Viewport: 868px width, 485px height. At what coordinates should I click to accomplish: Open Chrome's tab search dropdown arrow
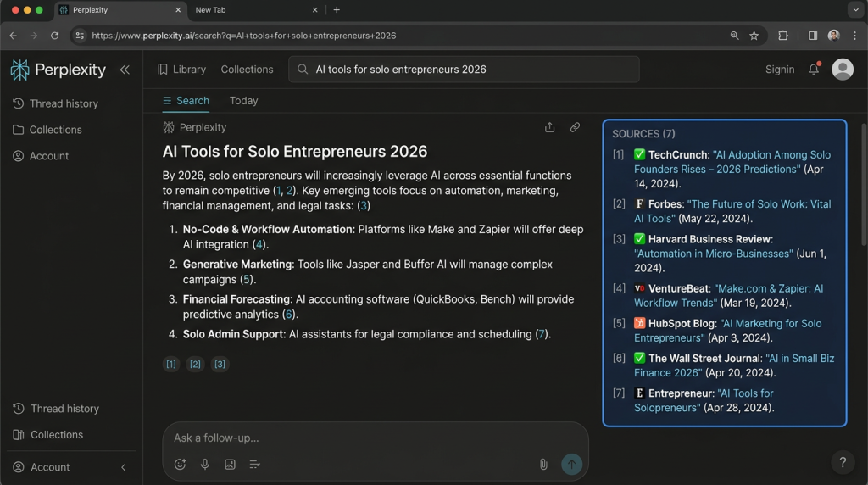point(854,10)
